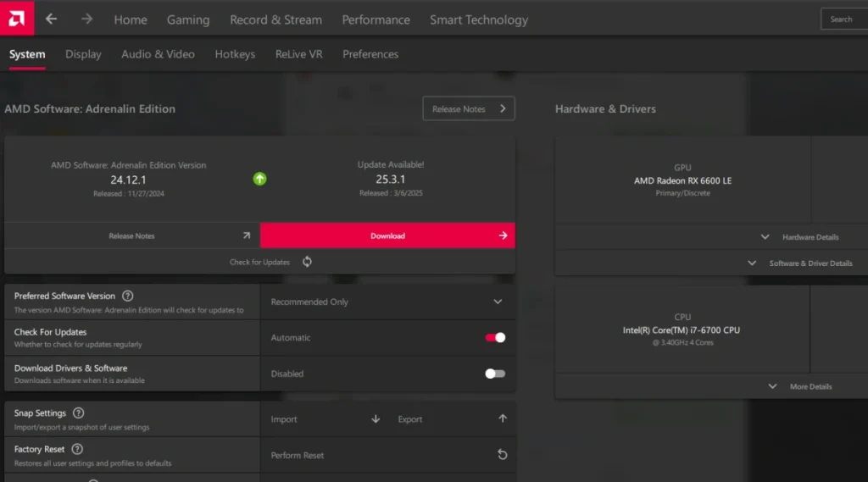The height and width of the screenshot is (482, 868).
Task: Click the Update Available! label
Action: click(x=391, y=164)
